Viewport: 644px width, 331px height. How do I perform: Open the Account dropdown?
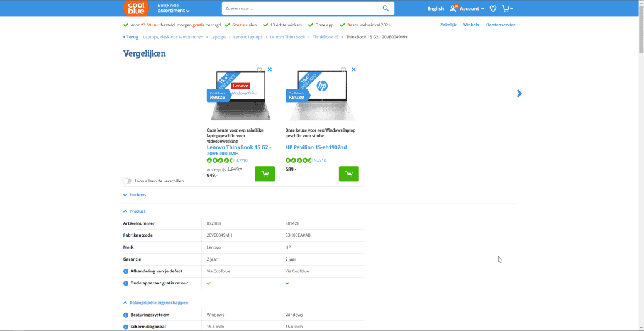tap(472, 9)
